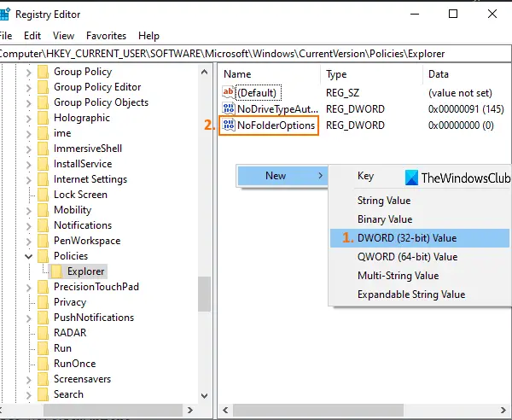Expand the Screensavers key
Viewport: 512px width, 420px height.
29,379
